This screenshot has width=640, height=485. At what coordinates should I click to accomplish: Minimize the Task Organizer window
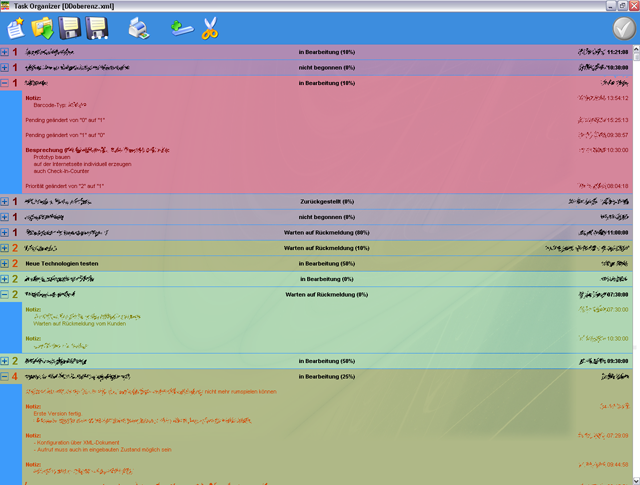click(611, 6)
